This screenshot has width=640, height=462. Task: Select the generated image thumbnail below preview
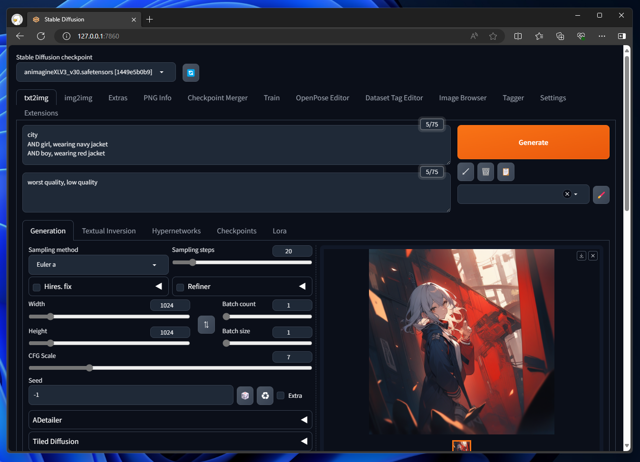461,446
